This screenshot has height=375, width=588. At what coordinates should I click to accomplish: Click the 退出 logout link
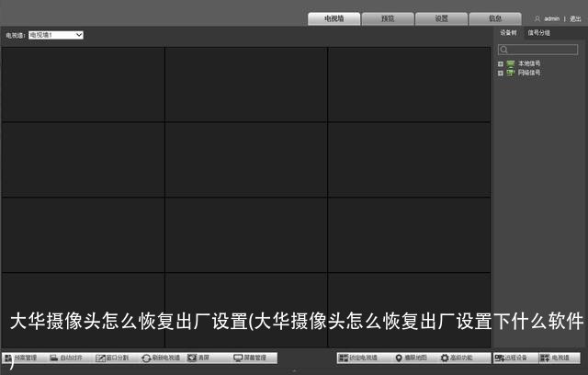tap(575, 18)
